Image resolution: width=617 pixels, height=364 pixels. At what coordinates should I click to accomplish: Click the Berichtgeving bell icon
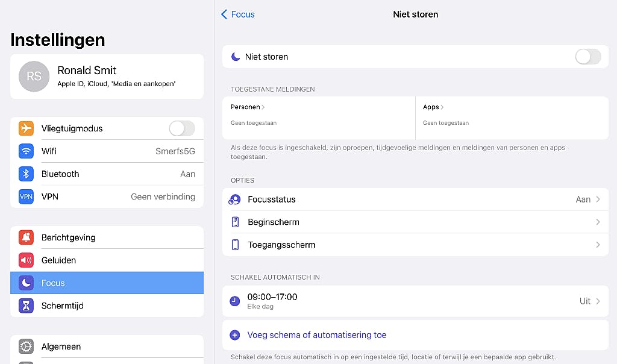26,237
